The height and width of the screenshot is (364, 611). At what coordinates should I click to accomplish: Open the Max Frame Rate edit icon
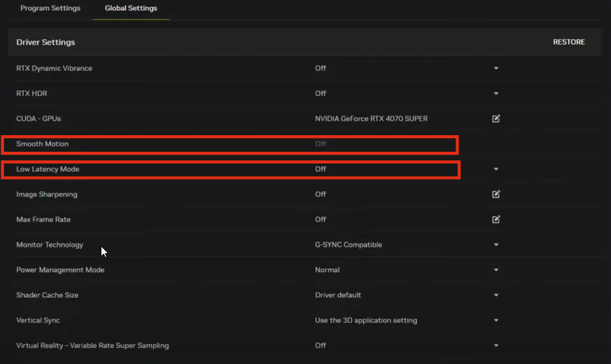coord(496,219)
